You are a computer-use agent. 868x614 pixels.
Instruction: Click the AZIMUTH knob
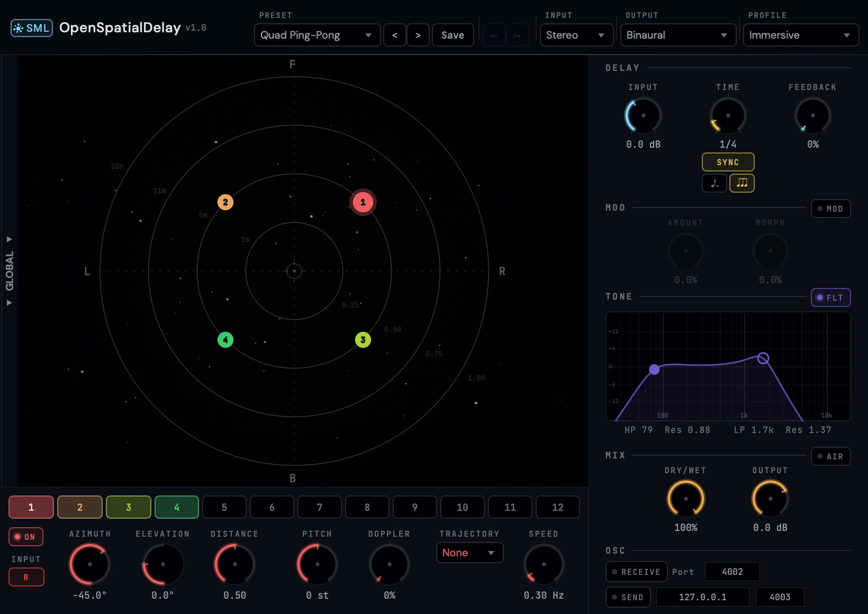click(90, 564)
